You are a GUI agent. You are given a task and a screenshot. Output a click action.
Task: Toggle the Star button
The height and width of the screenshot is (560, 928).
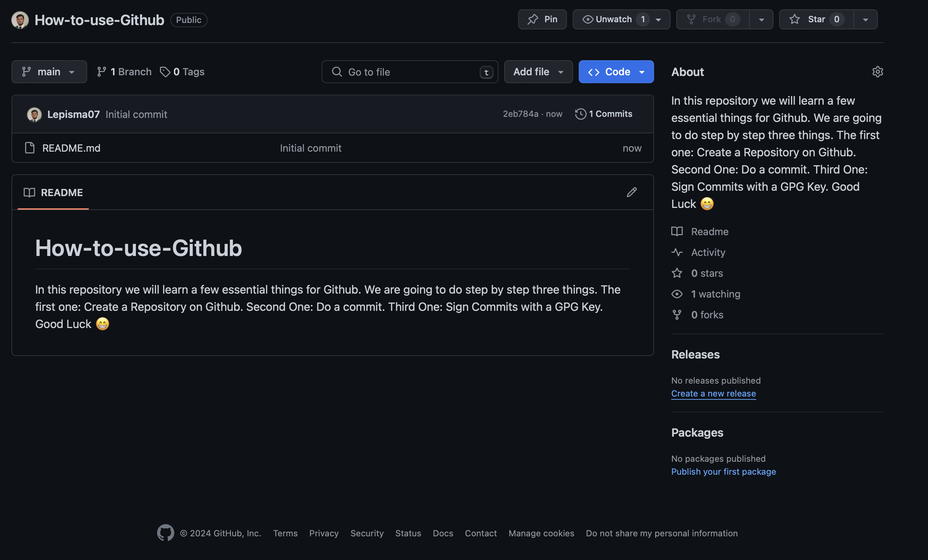tap(816, 19)
